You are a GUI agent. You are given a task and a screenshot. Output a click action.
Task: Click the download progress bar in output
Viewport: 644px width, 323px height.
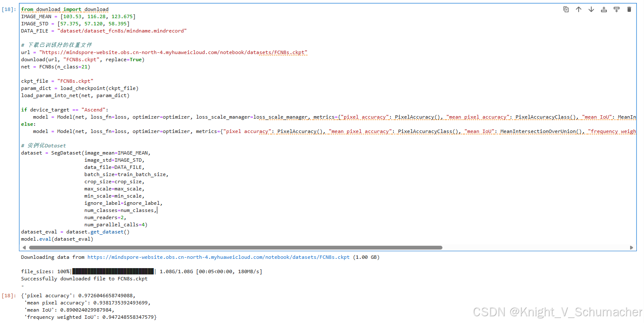tap(113, 271)
